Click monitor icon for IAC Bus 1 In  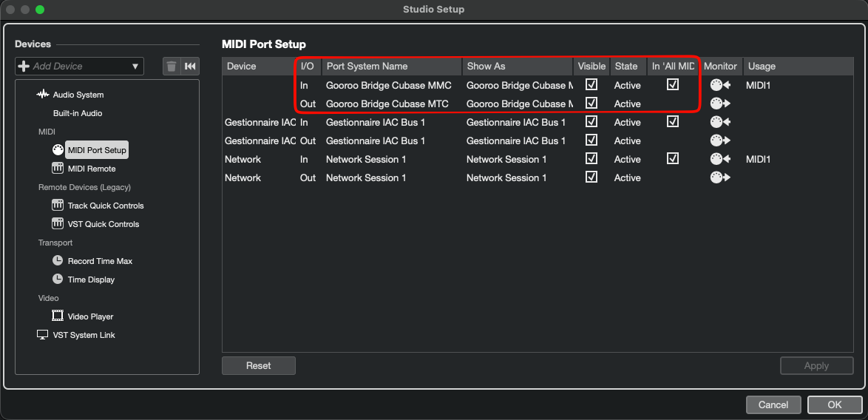click(x=720, y=122)
